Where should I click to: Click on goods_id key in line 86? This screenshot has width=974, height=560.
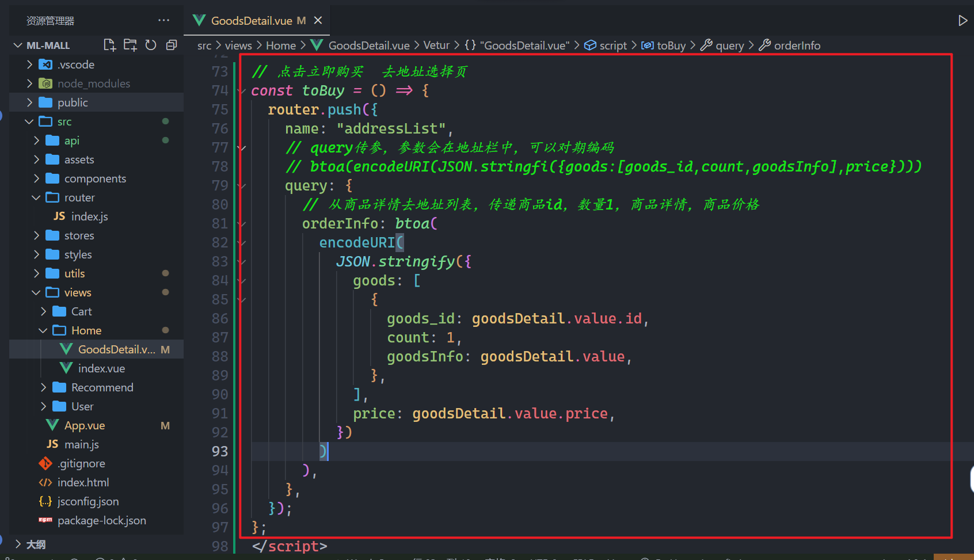pyautogui.click(x=421, y=318)
